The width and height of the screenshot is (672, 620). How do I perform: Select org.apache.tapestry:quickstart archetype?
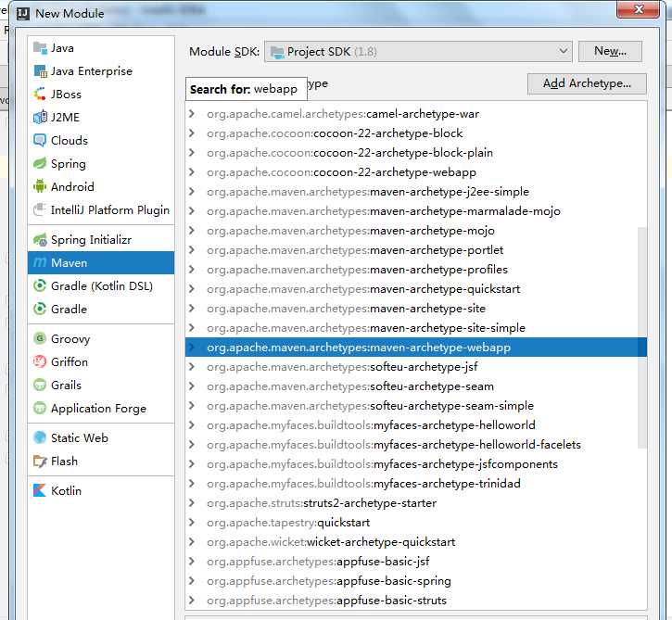(x=416, y=523)
